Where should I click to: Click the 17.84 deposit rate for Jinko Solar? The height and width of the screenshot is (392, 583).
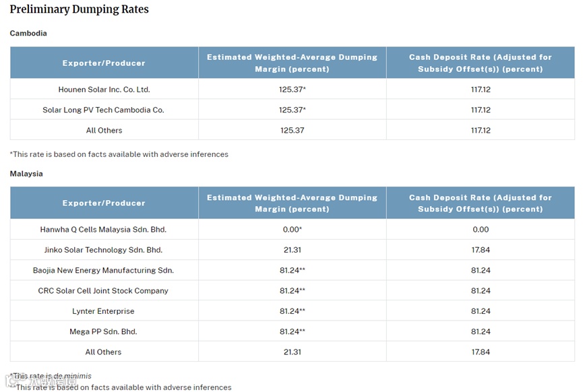[x=481, y=250]
